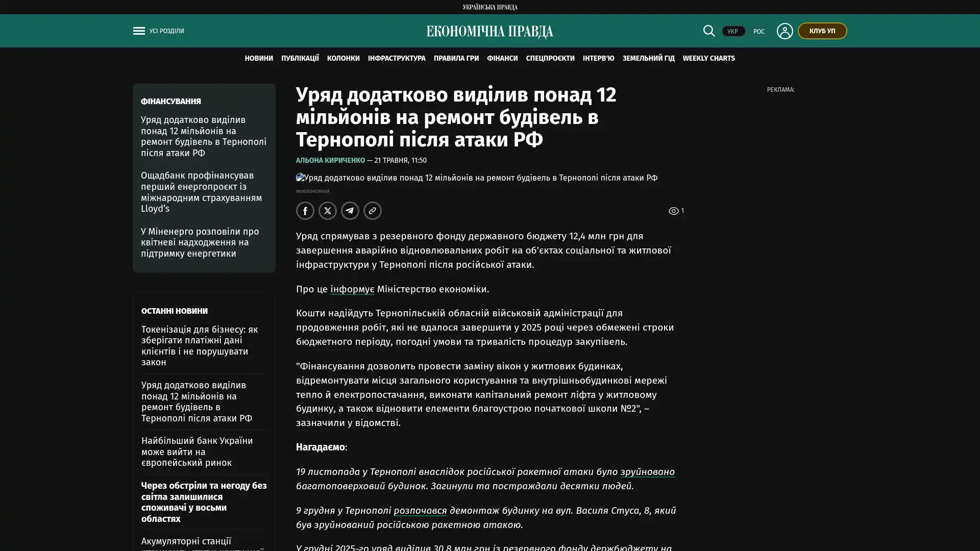The height and width of the screenshot is (551, 980).
Task: Open the Інтерв'ю section
Action: 598,59
